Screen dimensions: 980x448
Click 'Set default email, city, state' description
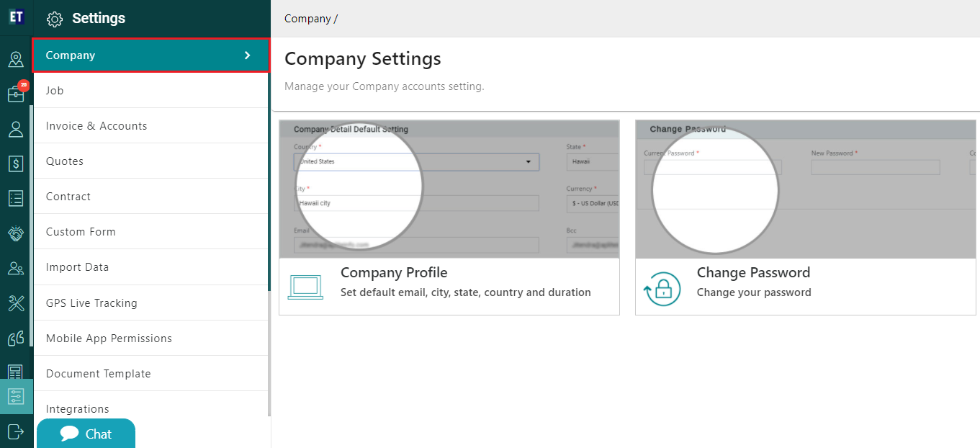466,292
